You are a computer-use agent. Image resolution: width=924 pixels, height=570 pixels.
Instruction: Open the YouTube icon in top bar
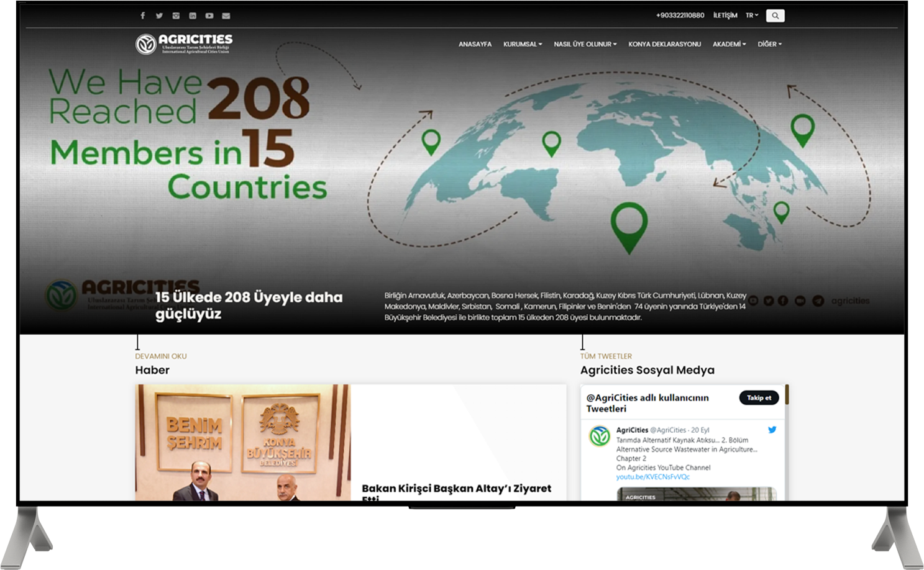(x=209, y=16)
